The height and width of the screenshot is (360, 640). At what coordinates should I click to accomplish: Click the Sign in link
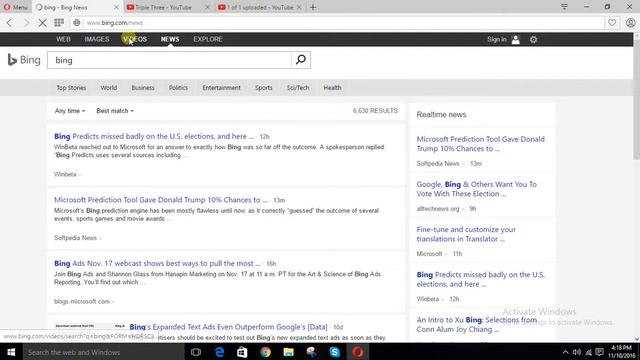496,39
